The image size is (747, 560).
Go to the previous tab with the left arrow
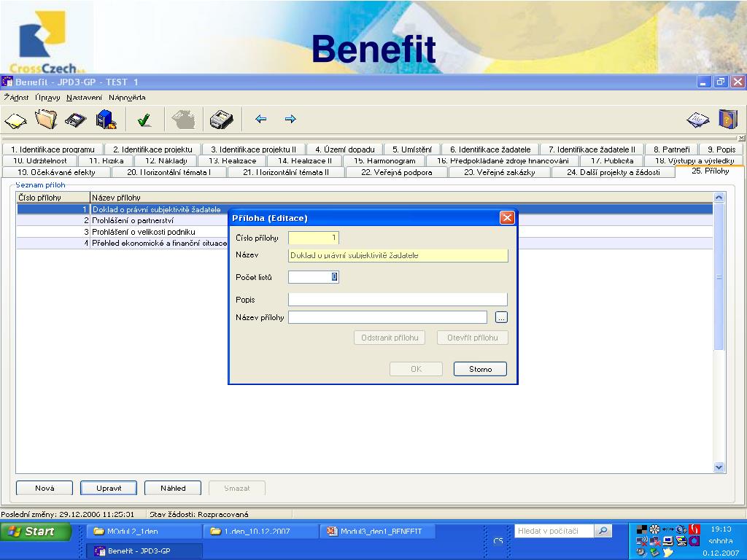click(260, 119)
